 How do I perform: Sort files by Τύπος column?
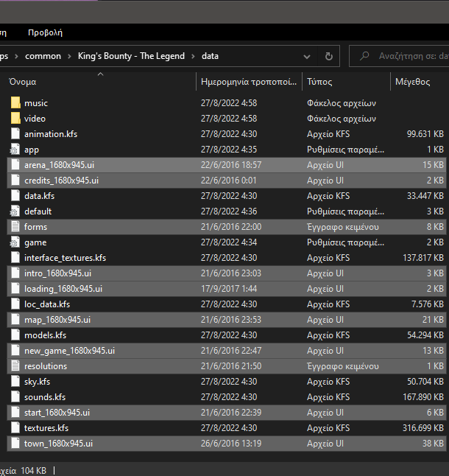coord(319,82)
